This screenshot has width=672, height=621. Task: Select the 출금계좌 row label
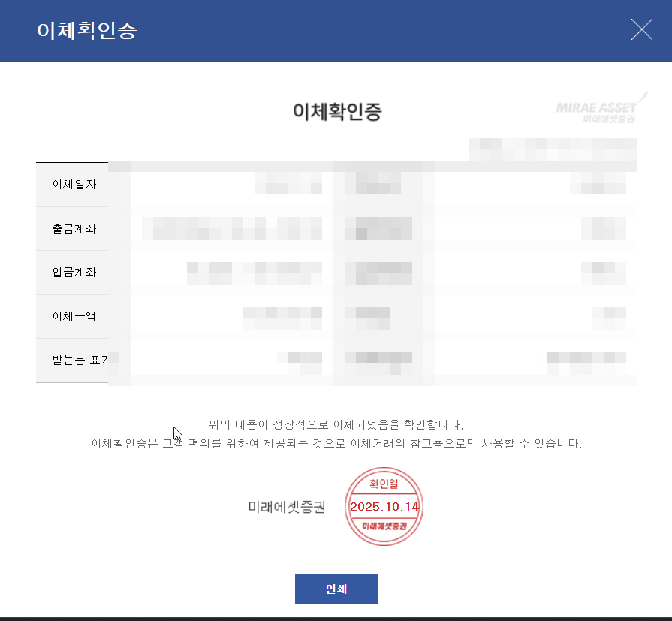tap(74, 228)
